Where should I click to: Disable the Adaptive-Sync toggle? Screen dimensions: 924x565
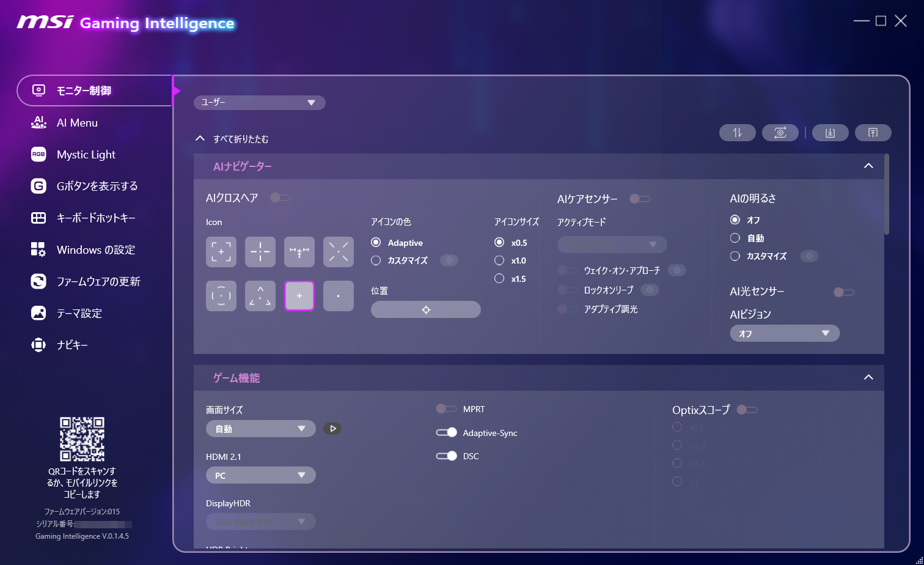coord(447,432)
